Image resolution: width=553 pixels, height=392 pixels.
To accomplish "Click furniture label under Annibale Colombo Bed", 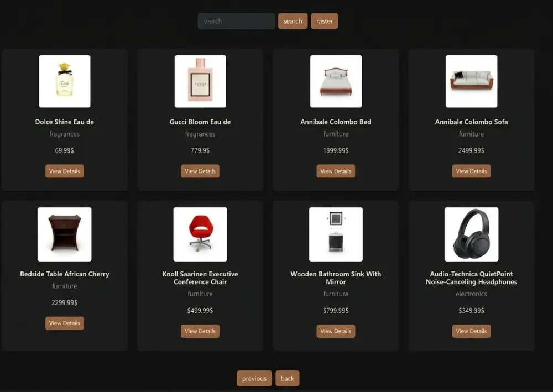I will point(336,134).
